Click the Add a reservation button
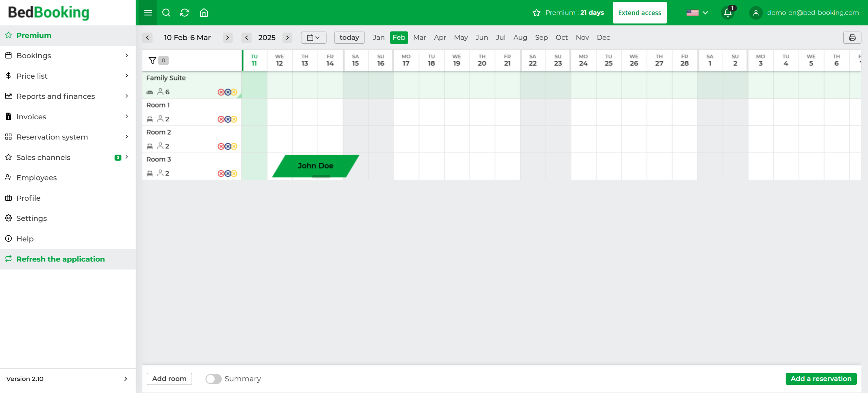 click(x=821, y=379)
